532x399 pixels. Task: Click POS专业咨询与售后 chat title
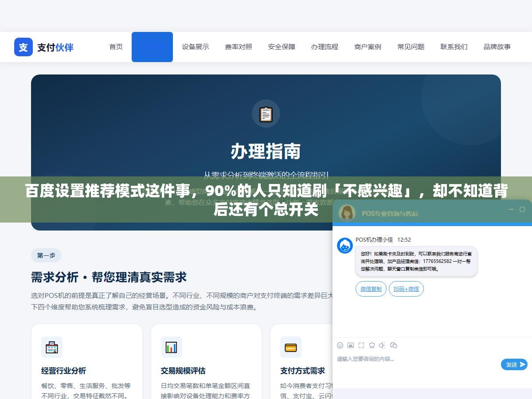(390, 213)
